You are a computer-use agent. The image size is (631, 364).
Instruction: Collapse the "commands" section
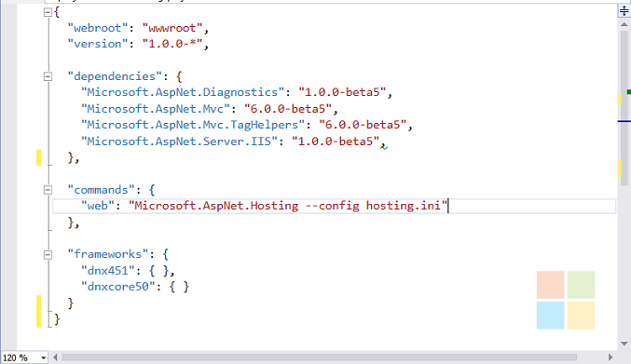[x=48, y=190]
